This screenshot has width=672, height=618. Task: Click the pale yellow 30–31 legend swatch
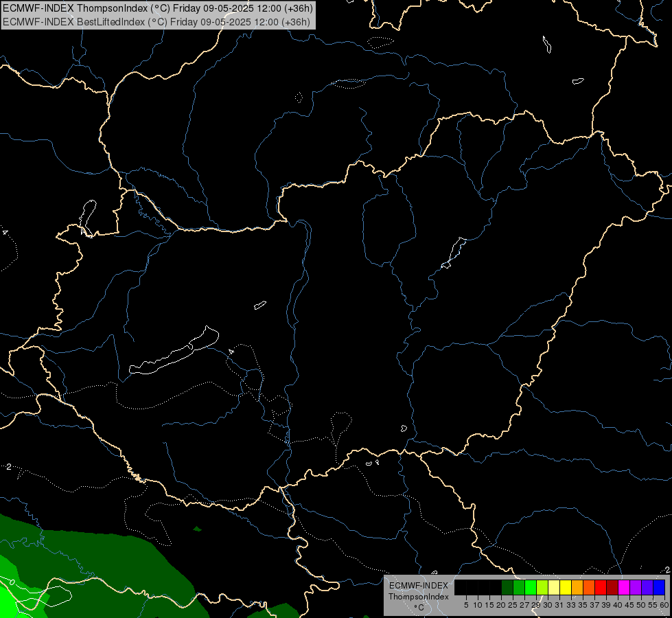554,588
